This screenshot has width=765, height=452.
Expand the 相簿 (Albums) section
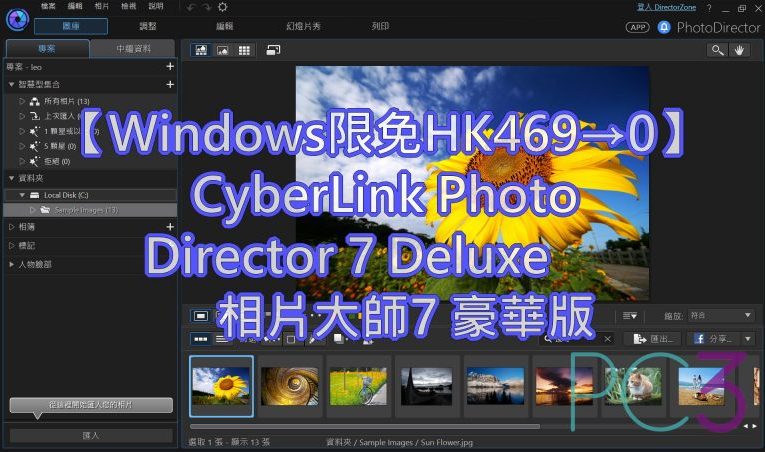(11, 226)
